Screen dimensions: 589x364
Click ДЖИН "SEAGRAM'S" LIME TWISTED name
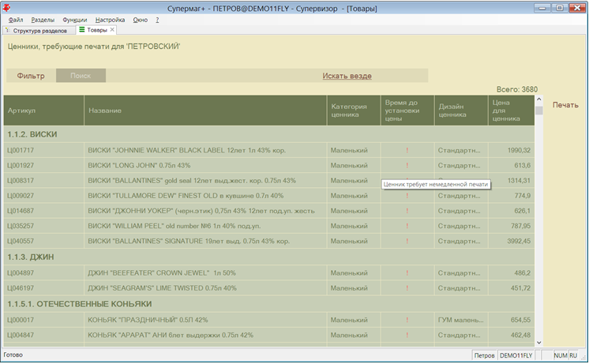pyautogui.click(x=163, y=288)
